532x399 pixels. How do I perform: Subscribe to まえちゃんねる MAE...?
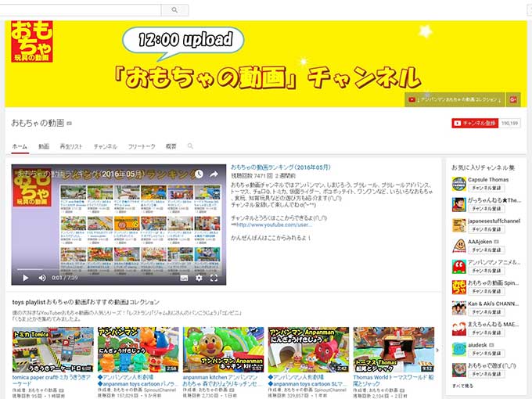487,332
